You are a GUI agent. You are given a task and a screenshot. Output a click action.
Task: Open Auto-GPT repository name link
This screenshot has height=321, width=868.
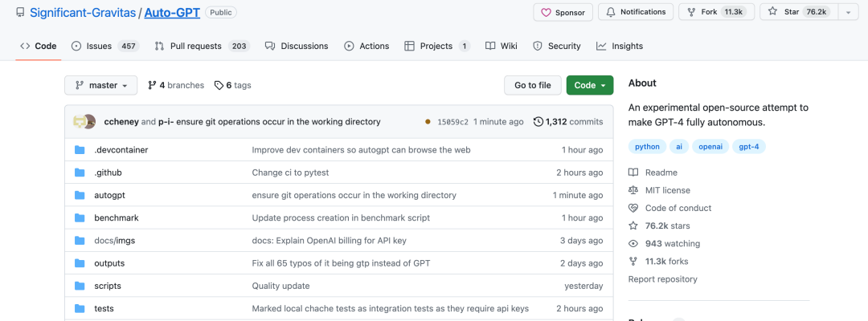tap(172, 13)
